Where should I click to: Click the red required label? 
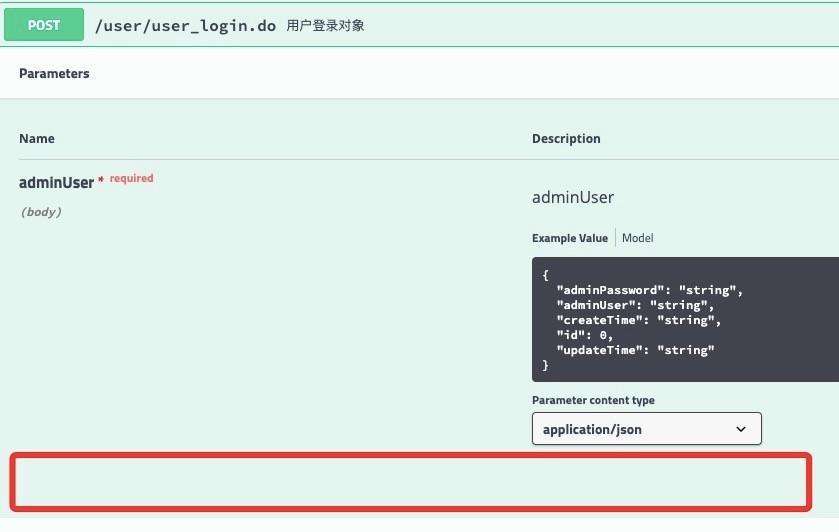pos(131,178)
